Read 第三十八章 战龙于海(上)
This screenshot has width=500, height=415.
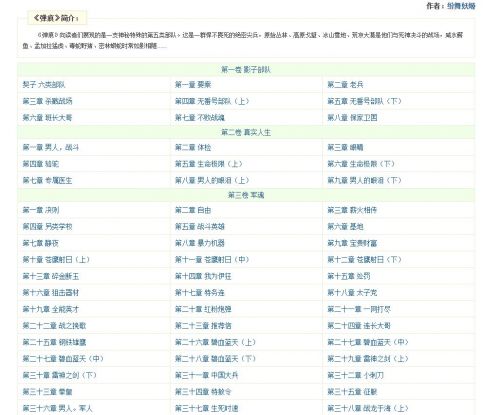pos(368,408)
